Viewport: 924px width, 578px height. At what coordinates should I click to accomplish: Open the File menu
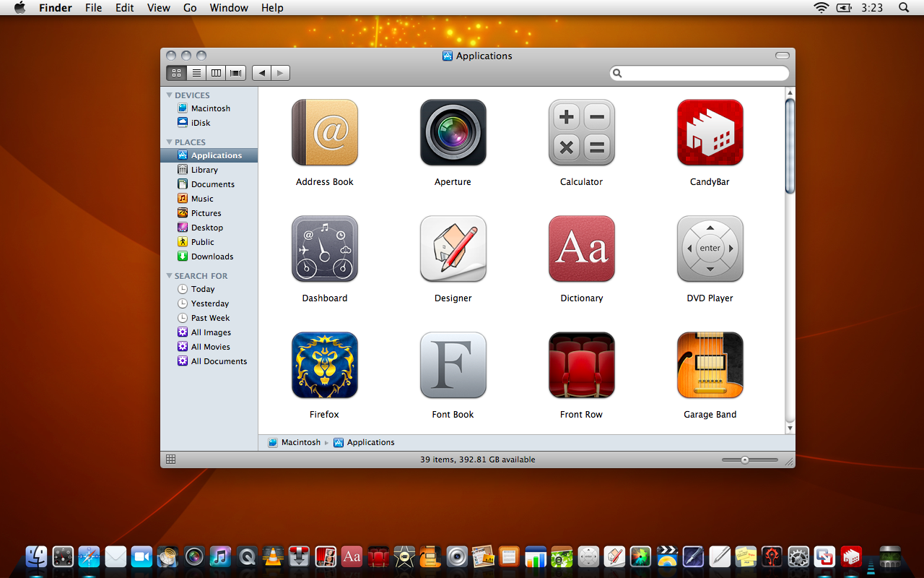point(93,8)
